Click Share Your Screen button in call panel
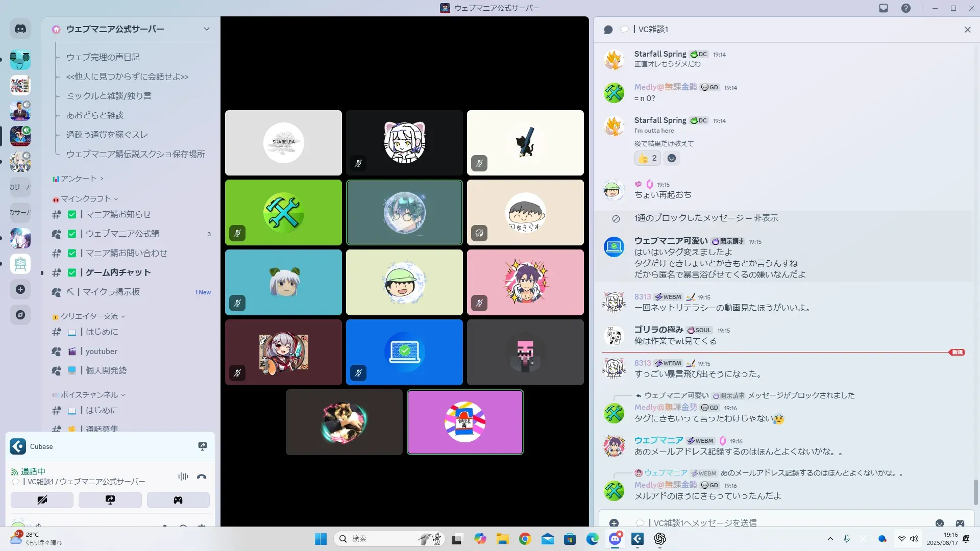The width and height of the screenshot is (980, 551). [110, 500]
